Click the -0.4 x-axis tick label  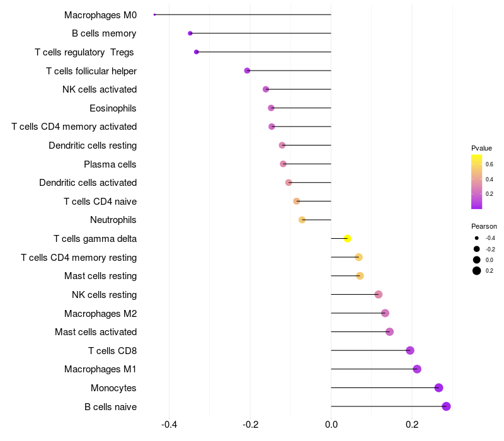[169, 425]
